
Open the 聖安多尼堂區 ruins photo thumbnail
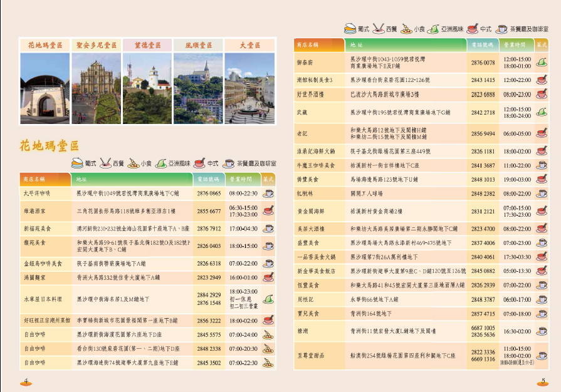click(x=96, y=88)
